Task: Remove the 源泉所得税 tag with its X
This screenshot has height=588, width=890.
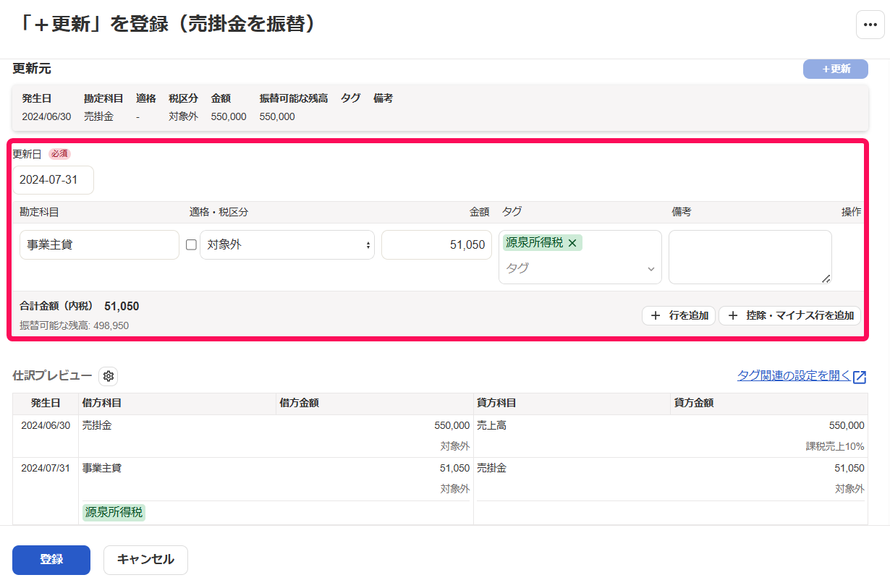Action: (x=572, y=243)
